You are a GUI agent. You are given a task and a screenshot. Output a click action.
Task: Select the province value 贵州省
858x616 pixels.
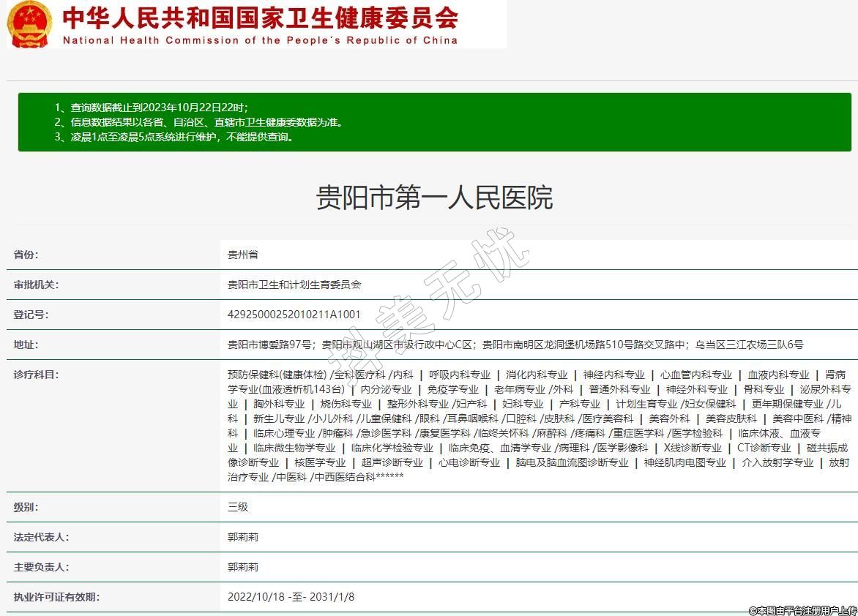click(243, 255)
